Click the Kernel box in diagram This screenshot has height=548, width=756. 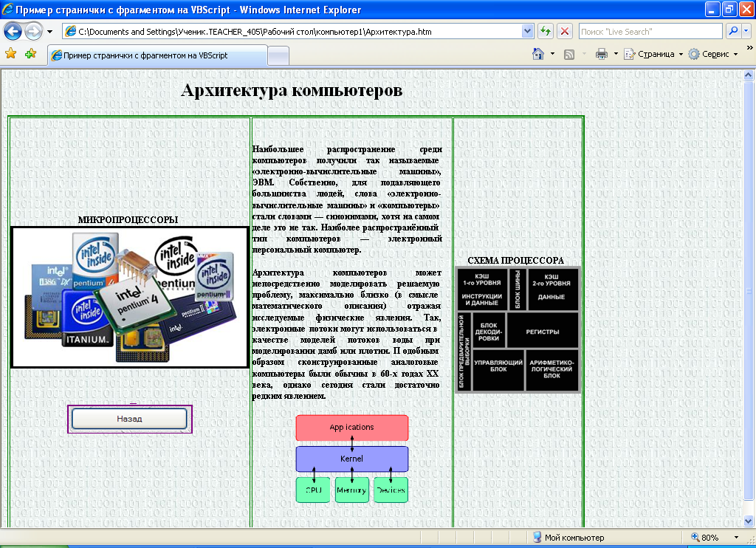[x=352, y=459]
